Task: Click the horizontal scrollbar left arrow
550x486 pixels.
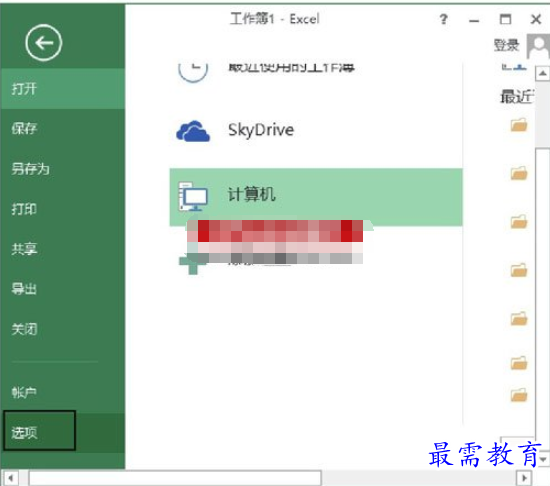Action: (10, 478)
